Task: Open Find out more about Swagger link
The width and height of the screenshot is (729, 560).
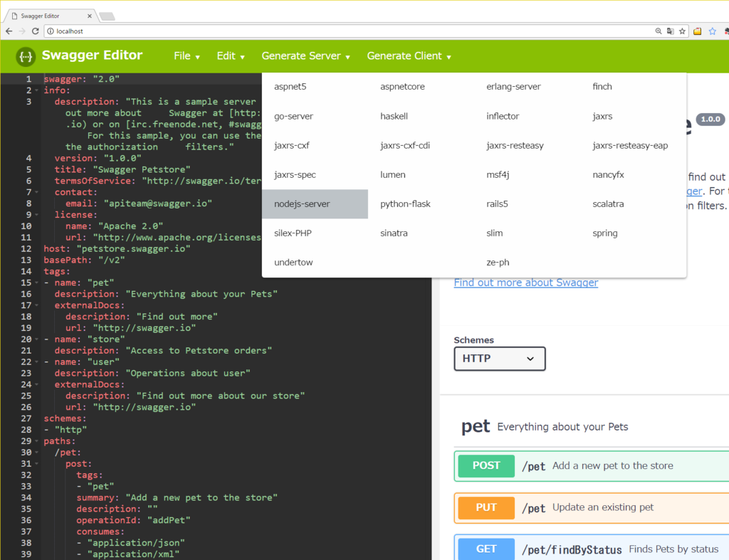Action: click(526, 282)
